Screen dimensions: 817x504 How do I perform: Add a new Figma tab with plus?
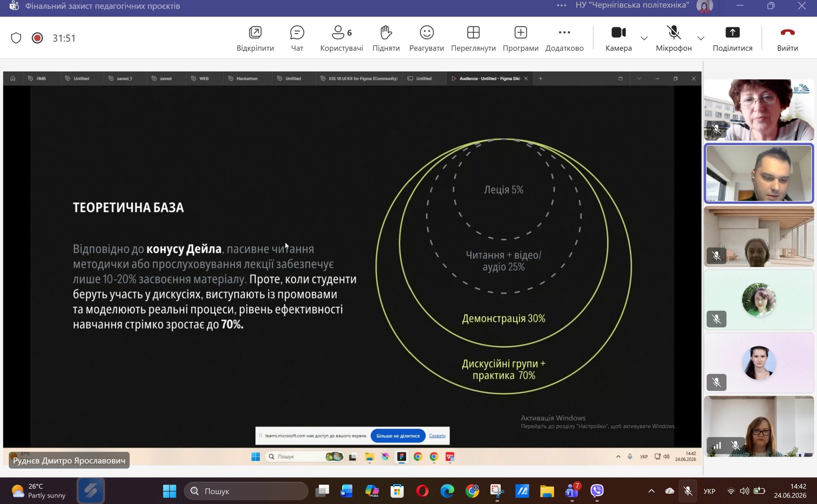541,79
